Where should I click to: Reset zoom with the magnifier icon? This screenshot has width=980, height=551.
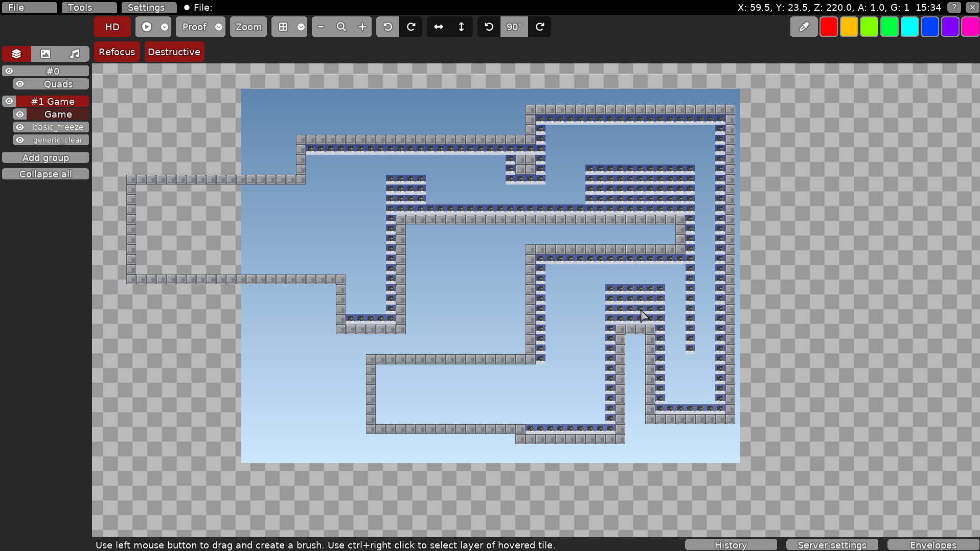341,27
